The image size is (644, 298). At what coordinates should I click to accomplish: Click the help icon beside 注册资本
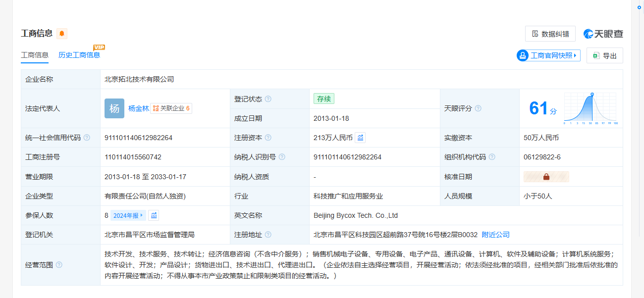pos(268,138)
